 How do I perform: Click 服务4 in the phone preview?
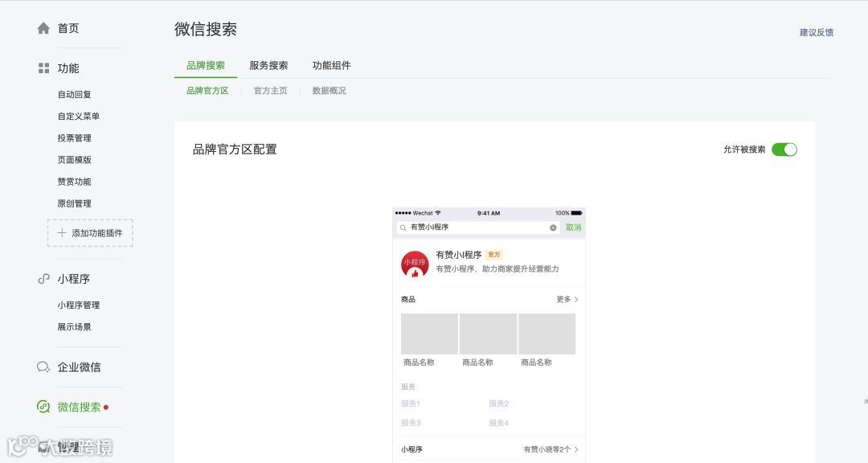(x=499, y=423)
